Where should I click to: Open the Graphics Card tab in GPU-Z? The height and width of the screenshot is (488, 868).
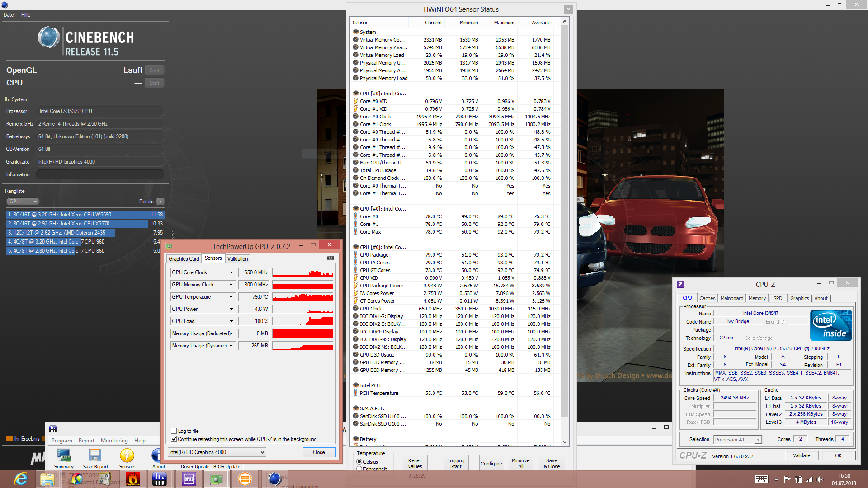184,259
